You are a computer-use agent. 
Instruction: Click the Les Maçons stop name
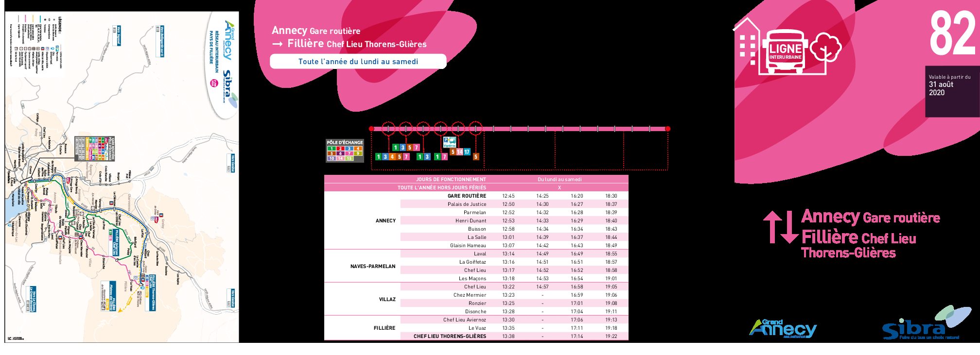pos(472,278)
